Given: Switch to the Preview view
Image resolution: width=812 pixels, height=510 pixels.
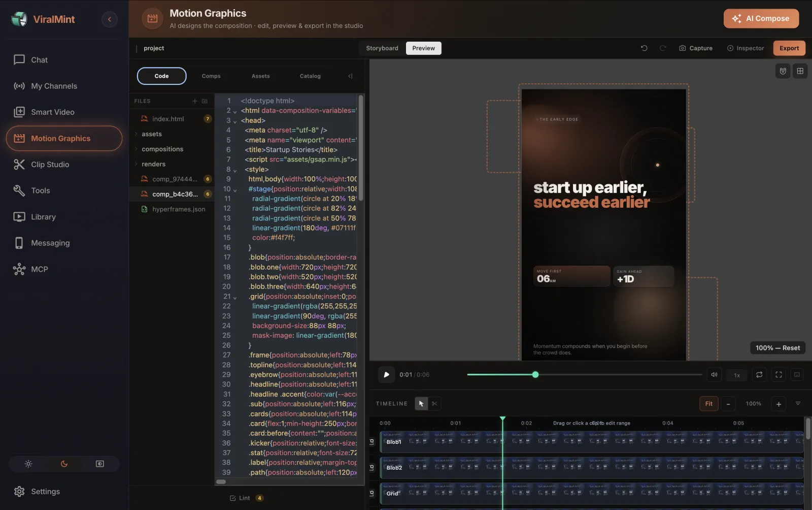Looking at the screenshot, I should point(423,48).
